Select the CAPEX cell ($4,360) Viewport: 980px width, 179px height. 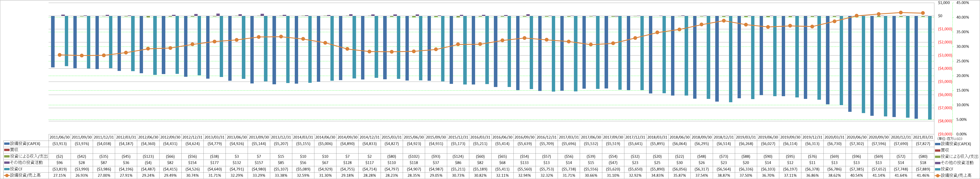pyautogui.click(x=148, y=144)
